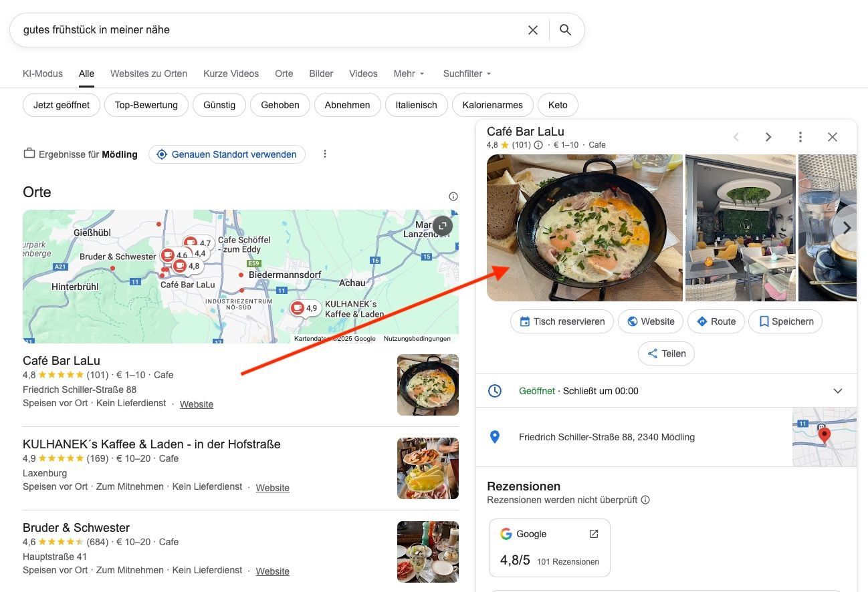Viewport: 868px width, 592px height.
Task: Open the info icon about unverified Rezensionen
Action: tap(645, 500)
